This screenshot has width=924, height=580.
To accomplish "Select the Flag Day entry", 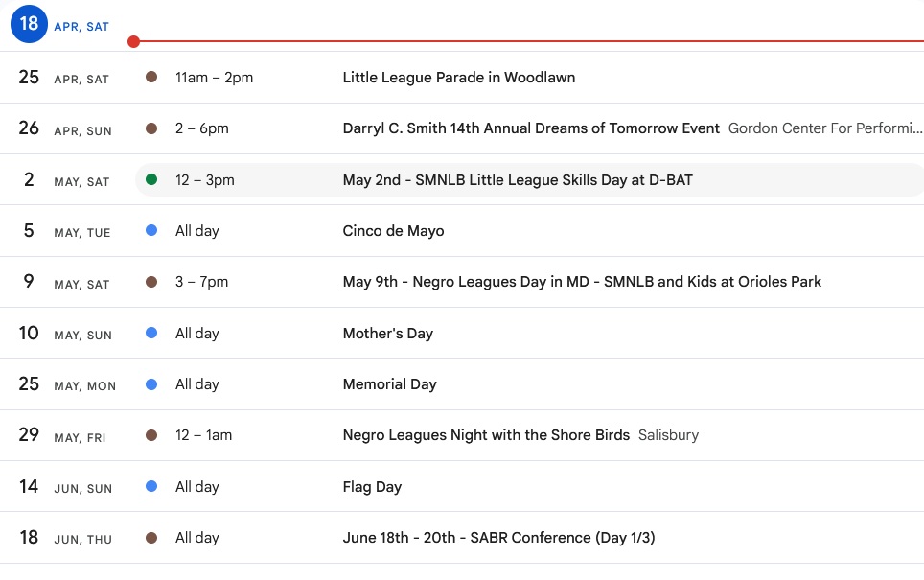I will point(372,487).
